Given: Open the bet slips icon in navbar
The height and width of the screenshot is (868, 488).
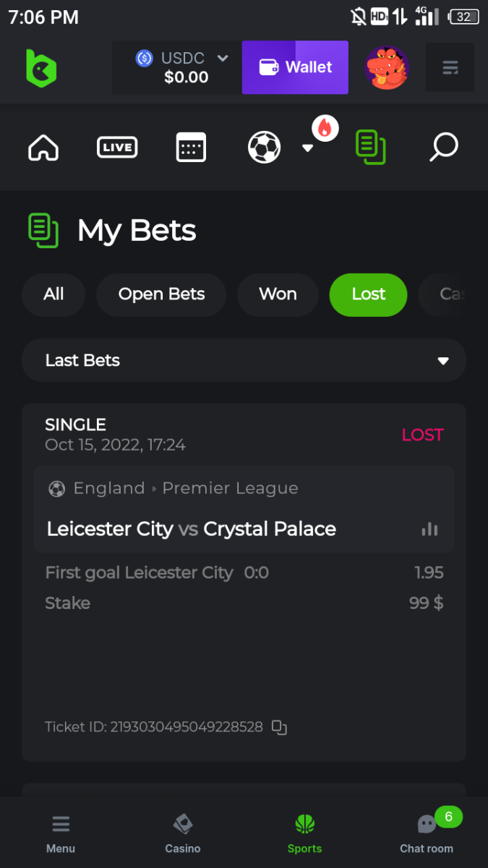Looking at the screenshot, I should pyautogui.click(x=370, y=147).
